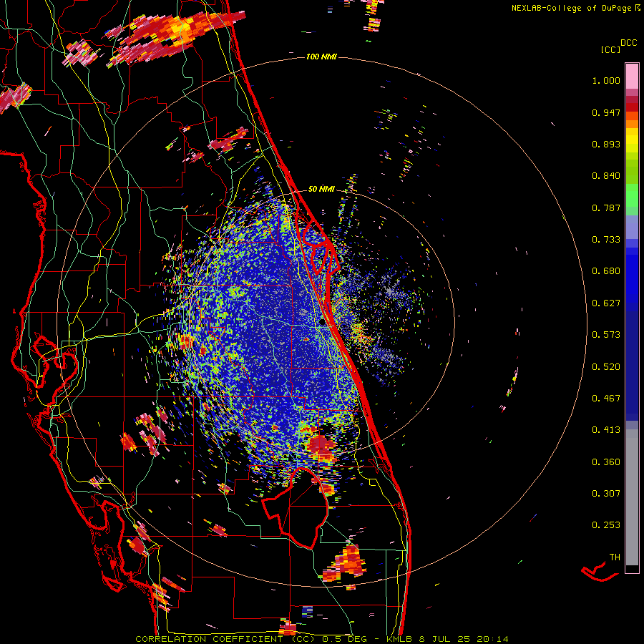
Task: Click the gray bottom segment of color bar
Action: [632, 497]
